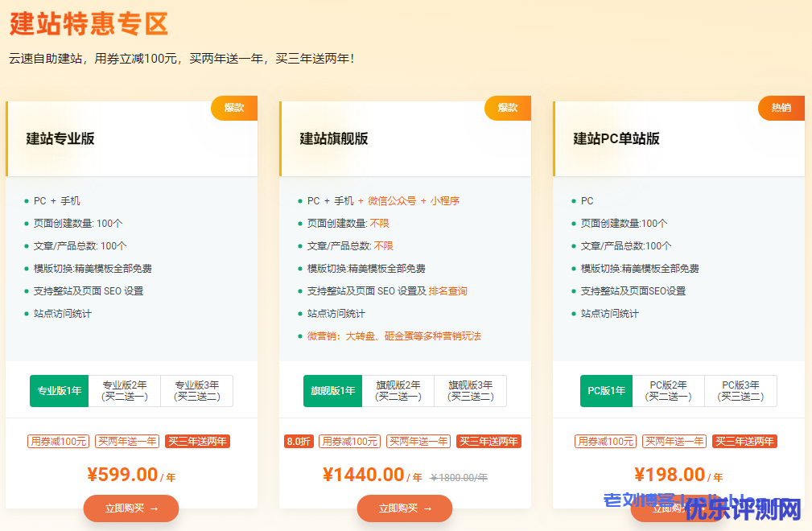
Task: Click 立即购买 button for 建站专业版
Action: pos(131,508)
